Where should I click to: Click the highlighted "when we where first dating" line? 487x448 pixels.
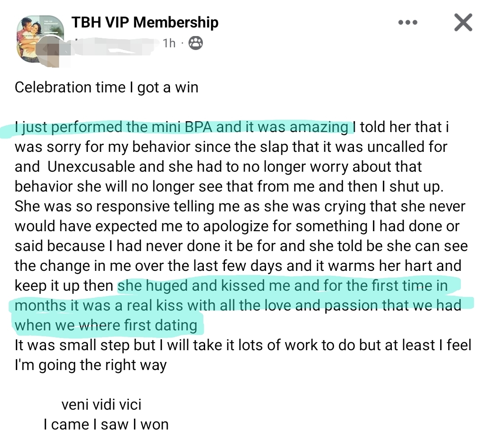pyautogui.click(x=106, y=325)
